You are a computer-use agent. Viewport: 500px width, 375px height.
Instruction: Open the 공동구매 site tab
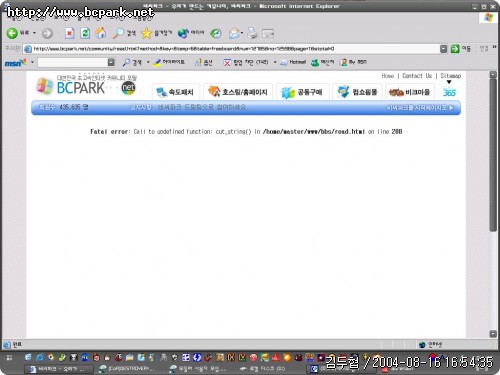click(x=302, y=92)
